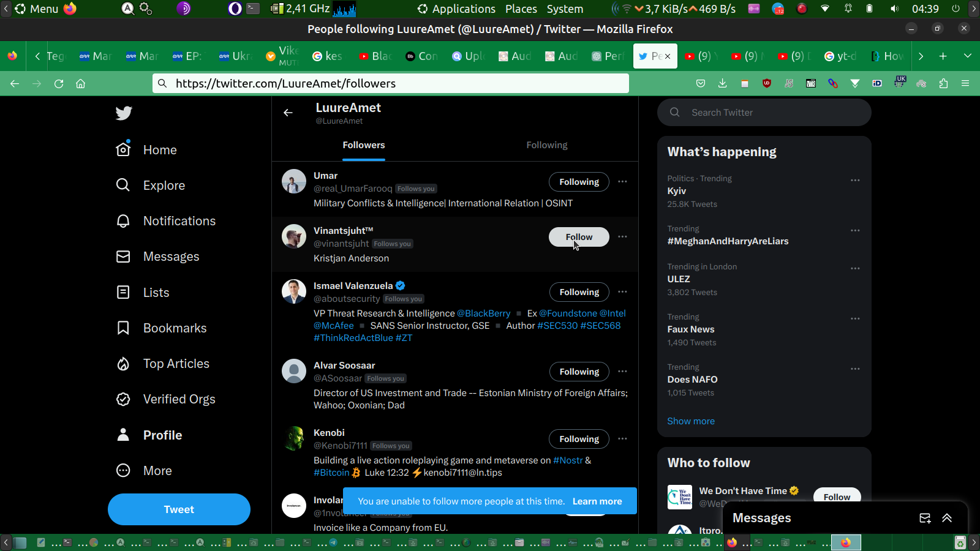Open options for the Does NAFO trend
Image resolution: width=980 pixels, height=551 pixels.
coord(855,369)
